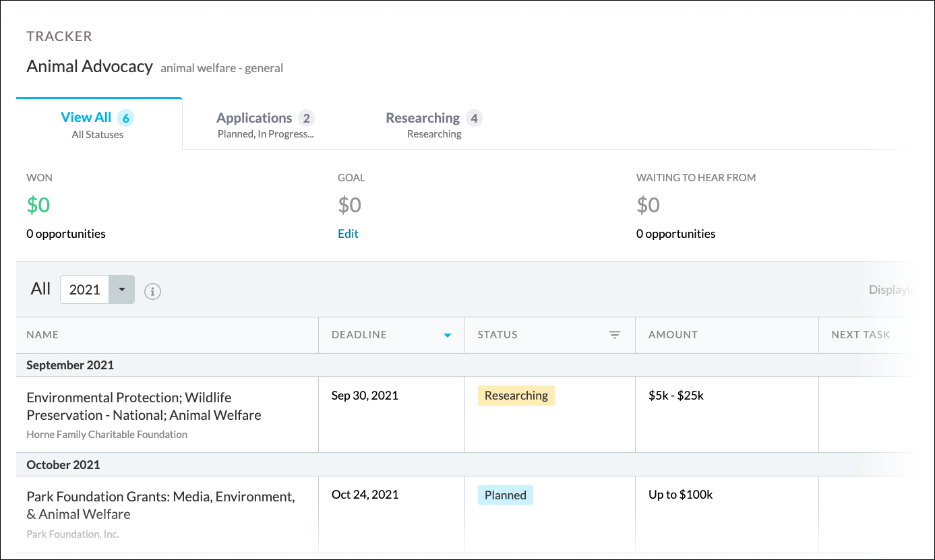This screenshot has height=560, width=935.
Task: Click the Name column header
Action: (42, 335)
